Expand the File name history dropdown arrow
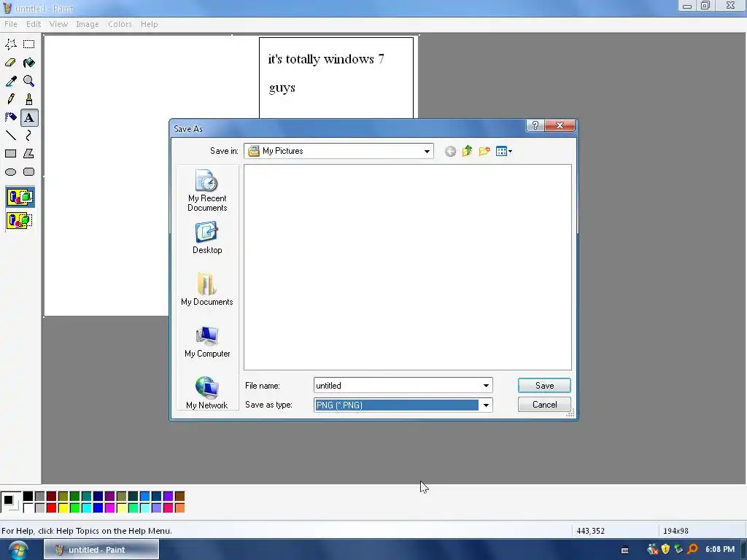Screen dimensions: 747x560 point(486,386)
